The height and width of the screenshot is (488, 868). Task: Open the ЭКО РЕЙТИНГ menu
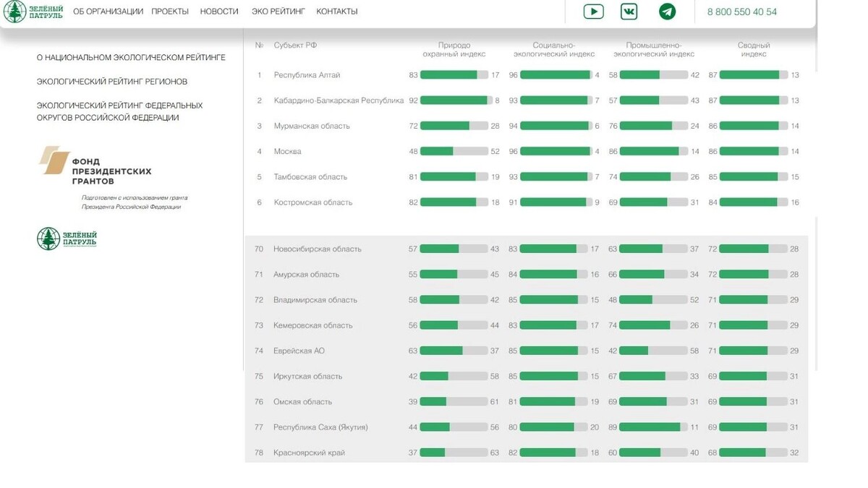tap(278, 11)
